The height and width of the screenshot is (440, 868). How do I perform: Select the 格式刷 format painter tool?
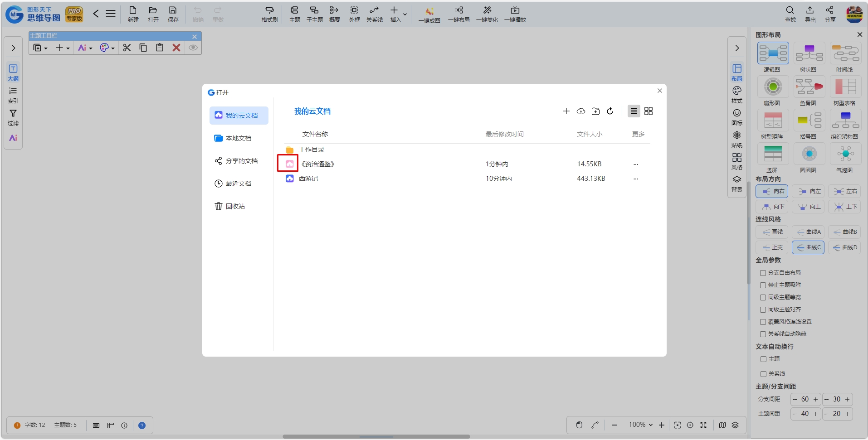269,14
